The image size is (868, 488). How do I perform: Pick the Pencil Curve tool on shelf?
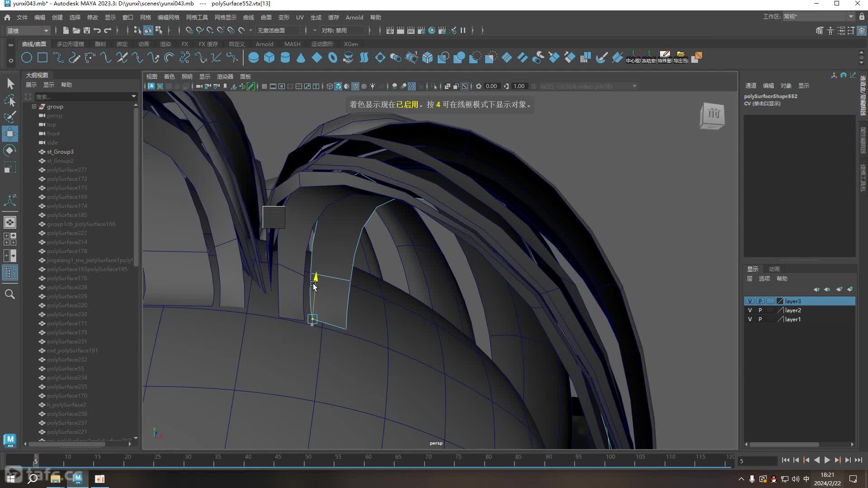(x=74, y=57)
